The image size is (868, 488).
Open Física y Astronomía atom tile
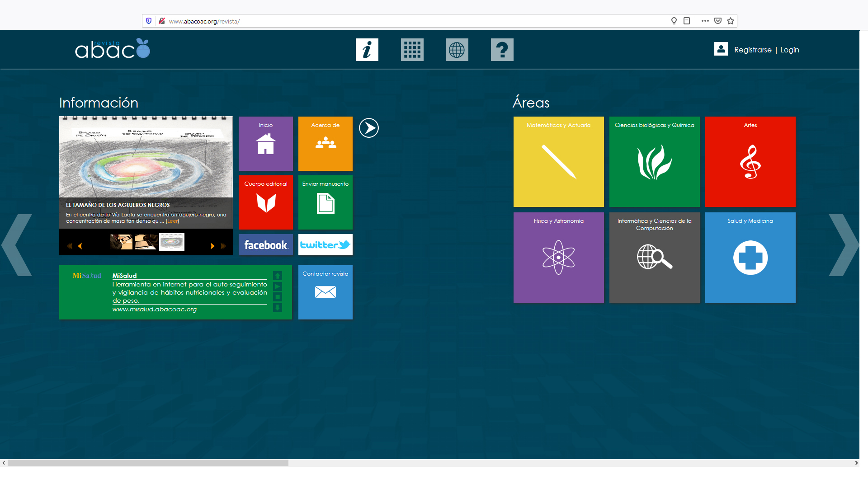558,258
